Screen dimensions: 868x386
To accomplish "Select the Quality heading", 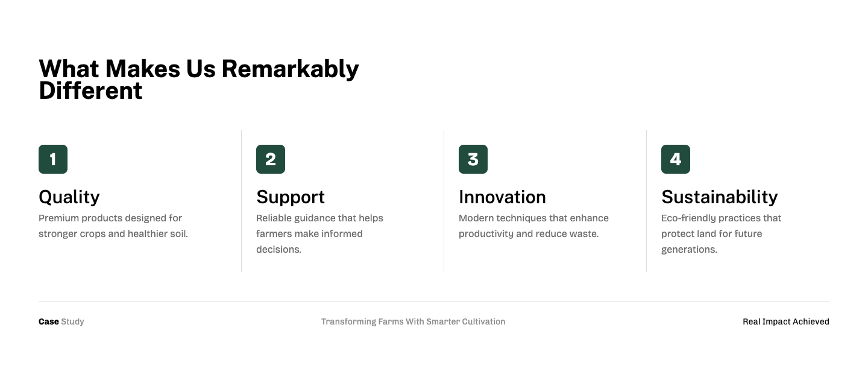I will [69, 197].
